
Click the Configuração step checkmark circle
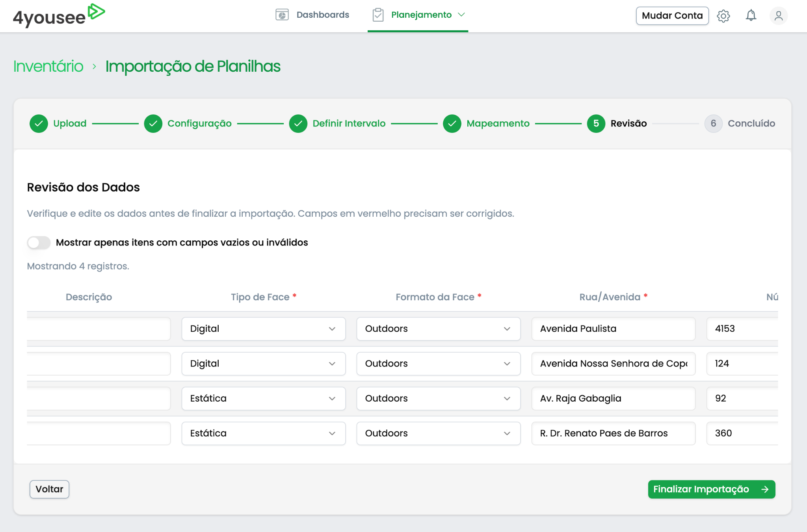(153, 124)
